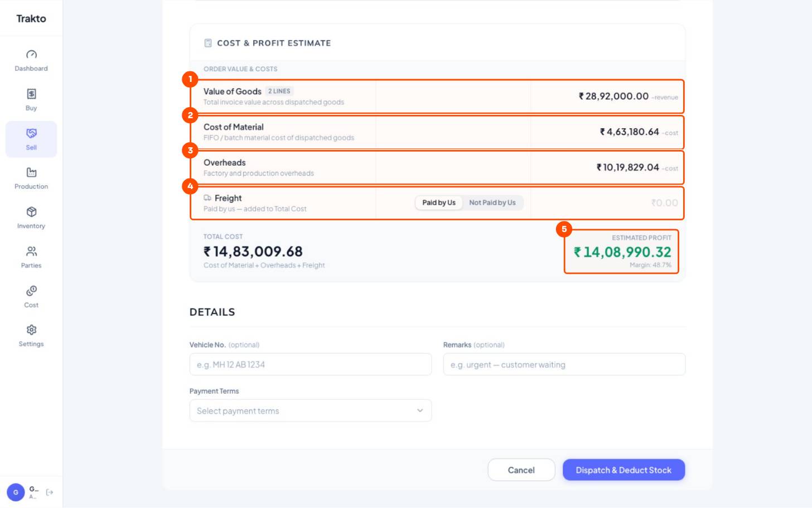Click the Payment Terms chevron arrow
Viewport: 812px width, 508px height.
(420, 411)
